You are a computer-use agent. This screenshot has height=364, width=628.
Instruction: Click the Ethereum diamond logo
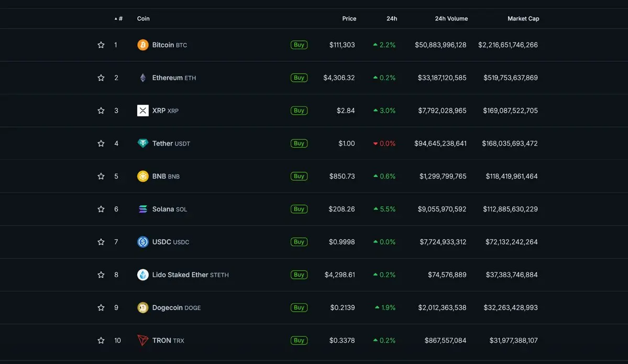tap(142, 78)
